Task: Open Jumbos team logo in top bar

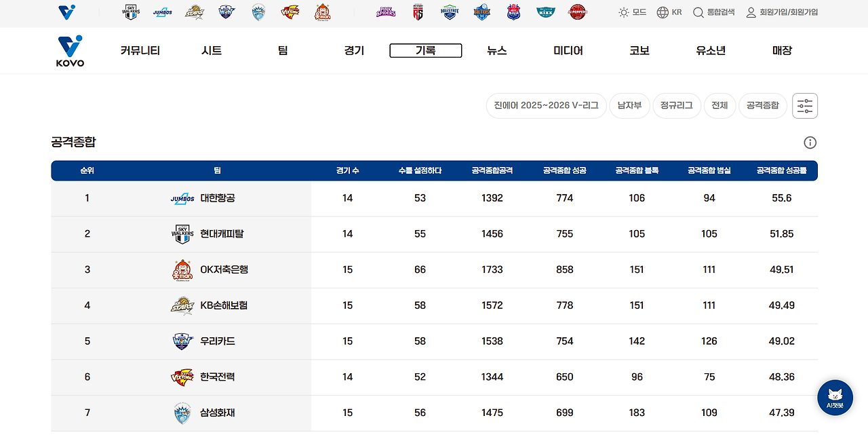Action: (x=163, y=12)
